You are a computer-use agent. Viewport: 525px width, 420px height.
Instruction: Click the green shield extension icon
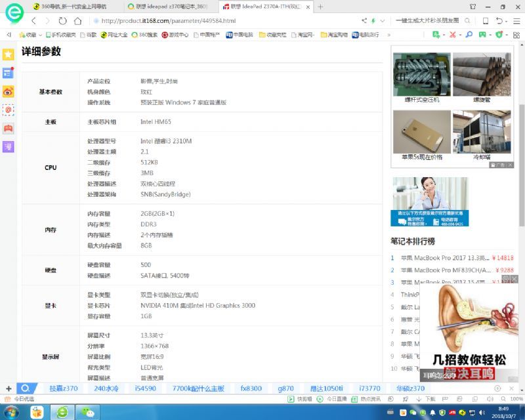(499, 35)
